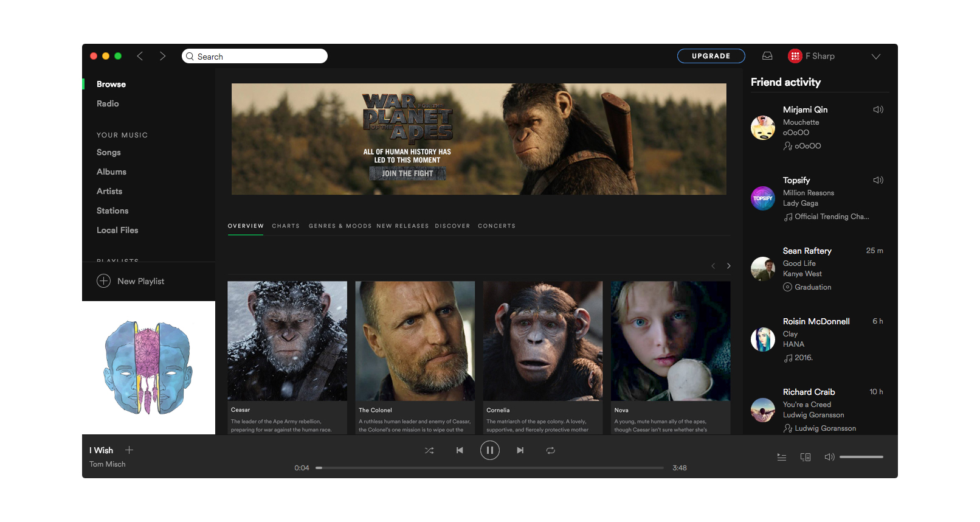980x522 pixels.
Task: Click the New Playlist plus icon
Action: (x=104, y=281)
